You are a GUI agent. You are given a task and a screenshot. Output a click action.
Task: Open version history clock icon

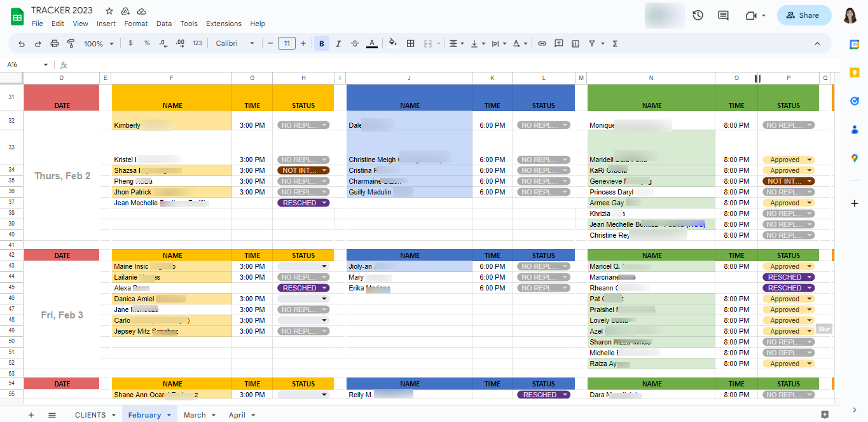click(x=698, y=15)
